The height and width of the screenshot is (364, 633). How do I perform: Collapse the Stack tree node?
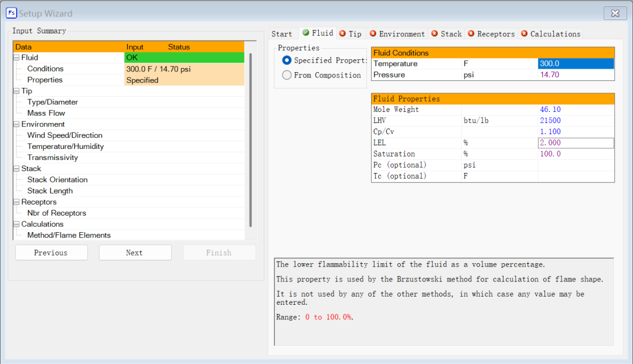pos(16,169)
